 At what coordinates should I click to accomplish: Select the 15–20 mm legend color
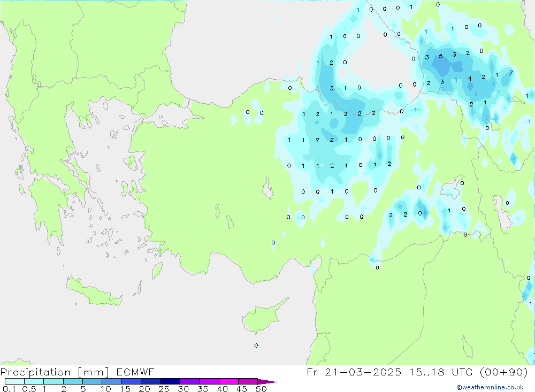(x=131, y=381)
